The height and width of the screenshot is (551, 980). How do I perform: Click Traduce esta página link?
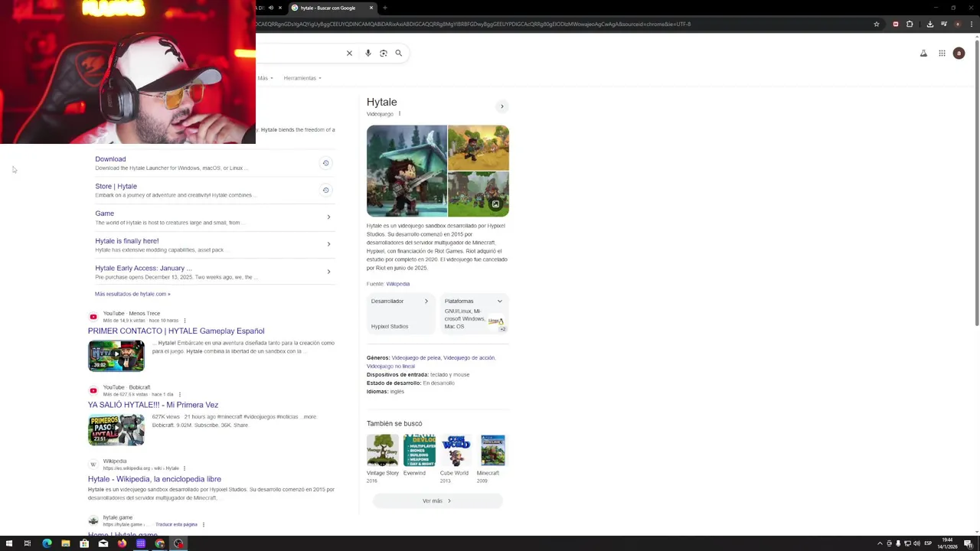pyautogui.click(x=176, y=525)
